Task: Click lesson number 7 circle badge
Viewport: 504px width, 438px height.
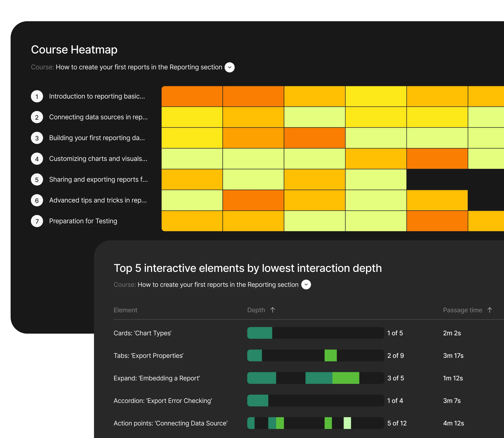Action: (x=37, y=221)
